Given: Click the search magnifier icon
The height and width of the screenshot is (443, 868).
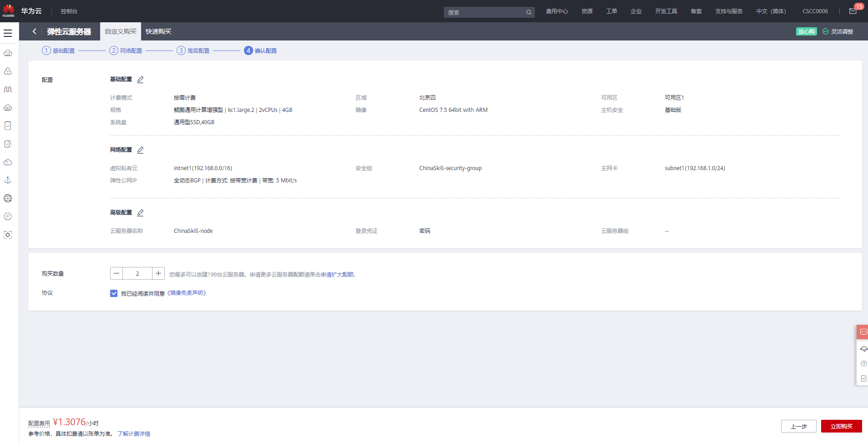Looking at the screenshot, I should point(528,12).
